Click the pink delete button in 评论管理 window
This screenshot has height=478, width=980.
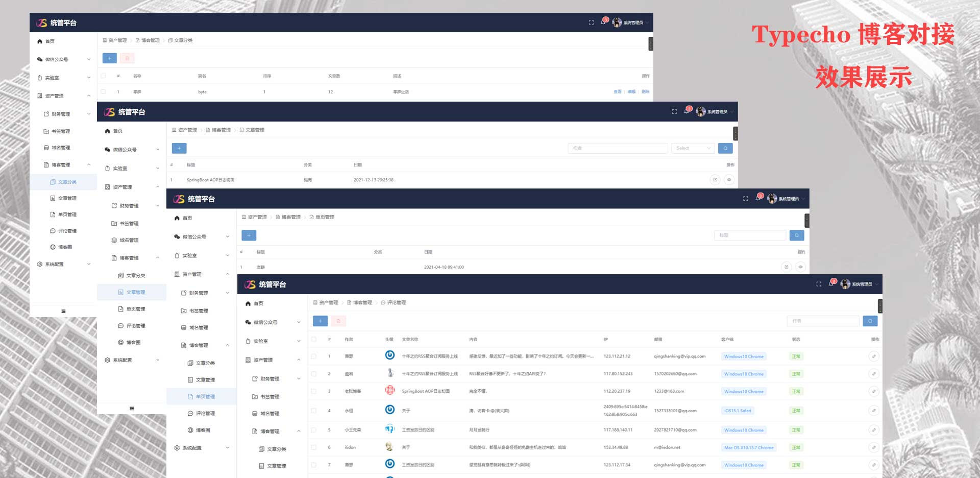[338, 321]
